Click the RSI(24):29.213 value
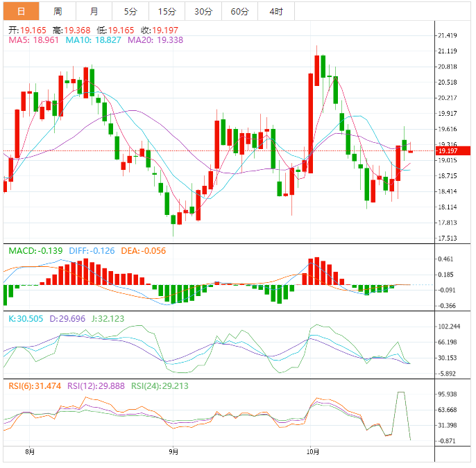The image size is (476, 468). tap(160, 386)
